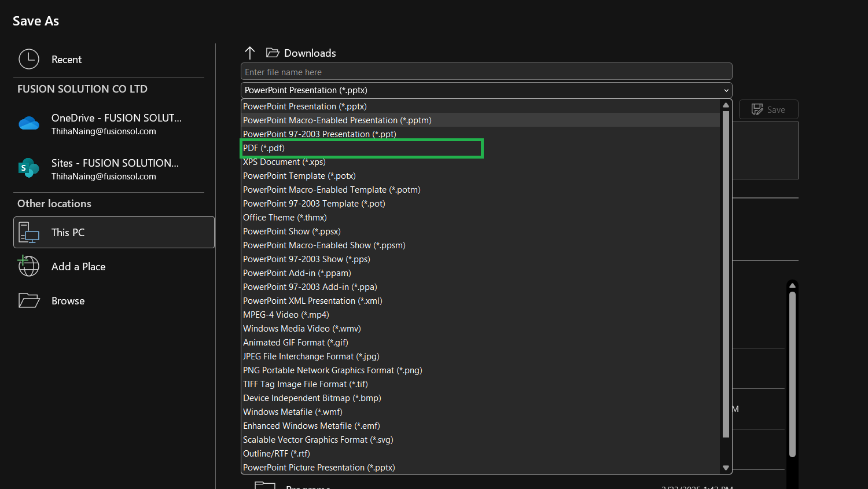The width and height of the screenshot is (868, 489).
Task: Click the file pane scroll-up arrow
Action: click(792, 286)
